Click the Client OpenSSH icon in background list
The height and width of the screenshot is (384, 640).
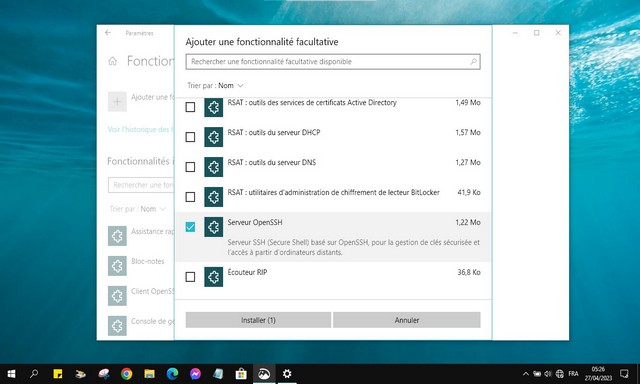(x=117, y=296)
